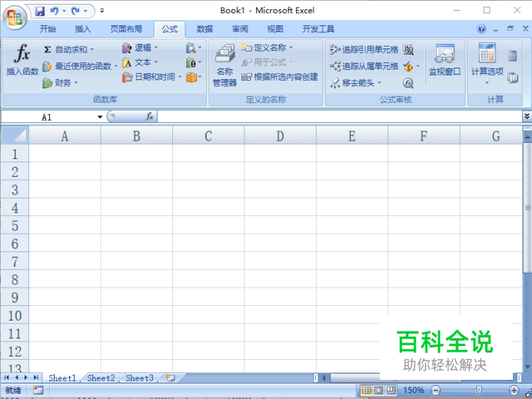Click Create from Selection (根据所选内容创建)
This screenshot has height=399, width=532.
tap(280, 77)
